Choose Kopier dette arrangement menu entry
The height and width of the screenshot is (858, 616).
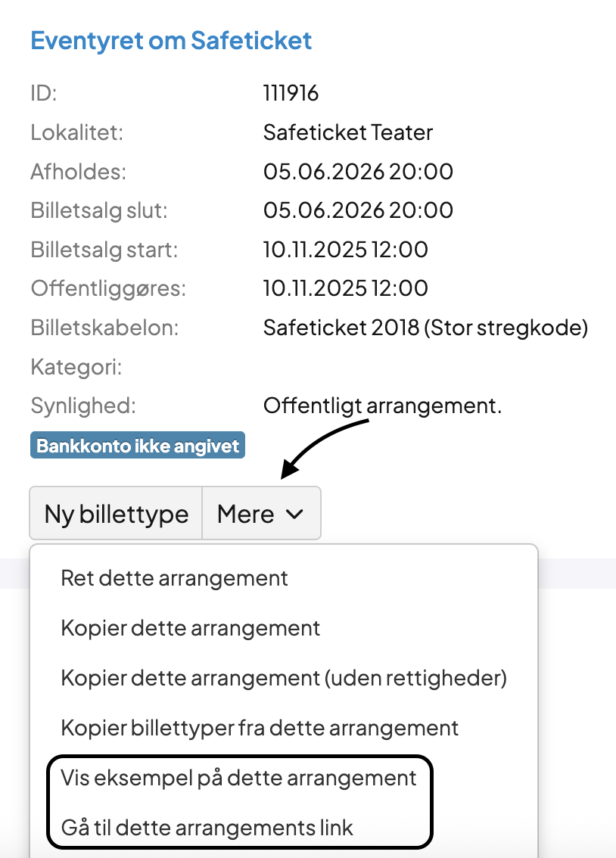tap(191, 628)
